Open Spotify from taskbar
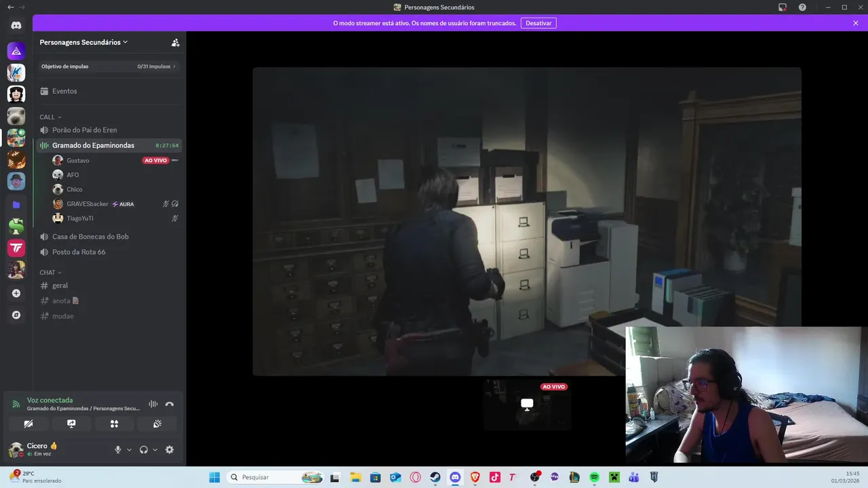Screen dimensions: 868x488 [594, 477]
